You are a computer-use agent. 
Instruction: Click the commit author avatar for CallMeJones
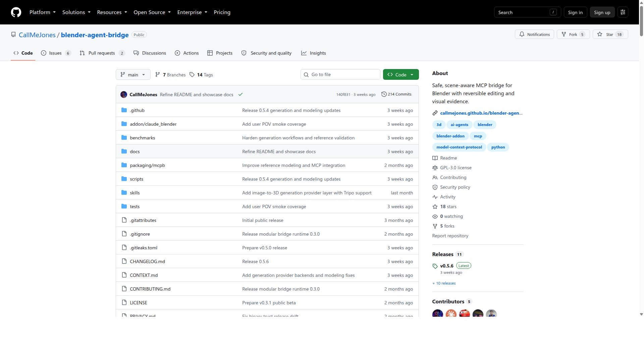coord(124,95)
